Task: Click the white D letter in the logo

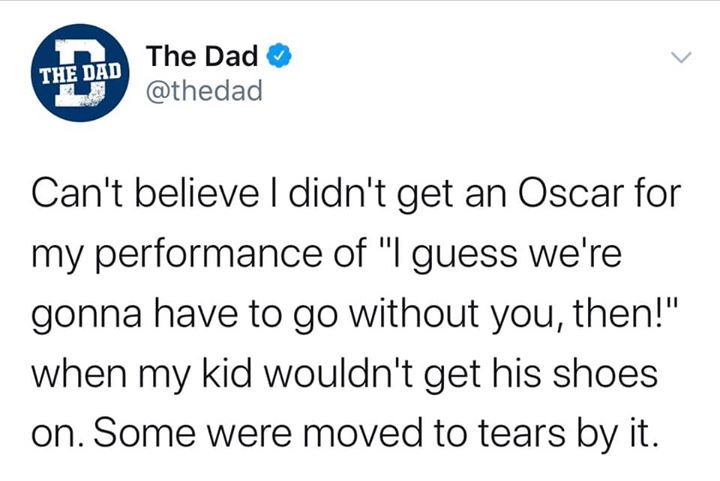Action: (81, 73)
